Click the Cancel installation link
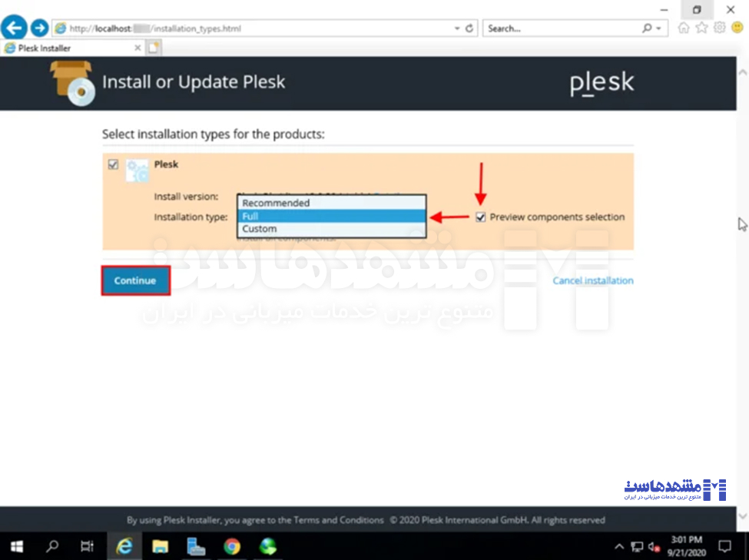Viewport: 749px width, 560px height. 593,280
